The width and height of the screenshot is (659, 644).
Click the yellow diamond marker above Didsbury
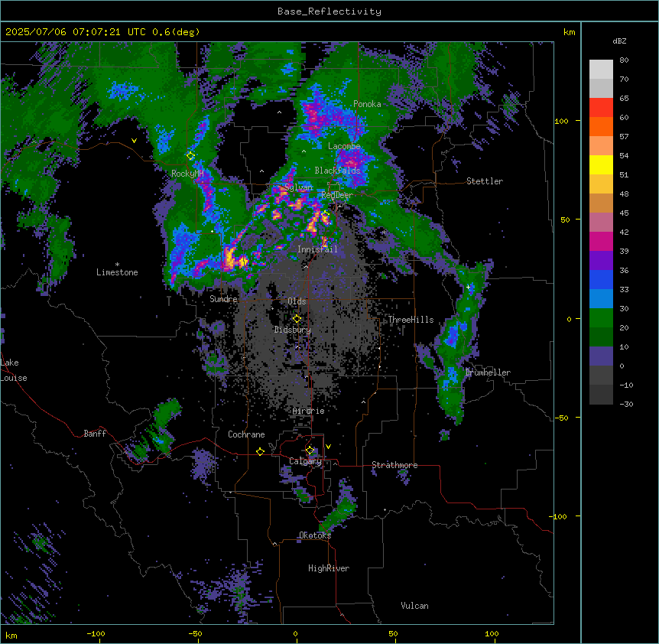(x=297, y=319)
